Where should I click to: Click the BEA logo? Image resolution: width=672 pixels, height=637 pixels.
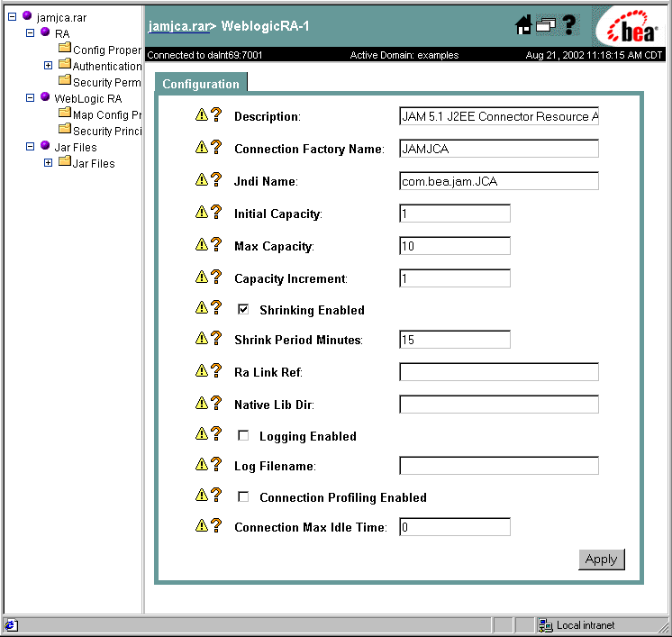click(631, 28)
